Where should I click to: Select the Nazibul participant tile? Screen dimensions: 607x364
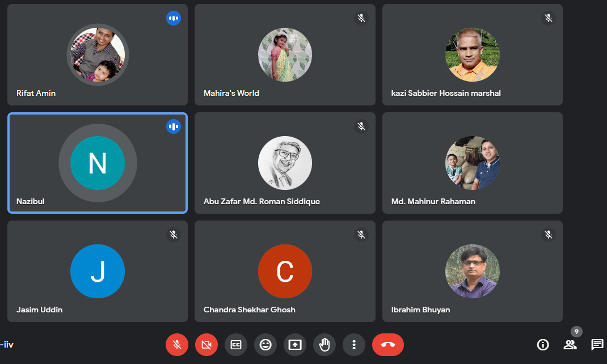point(98,163)
